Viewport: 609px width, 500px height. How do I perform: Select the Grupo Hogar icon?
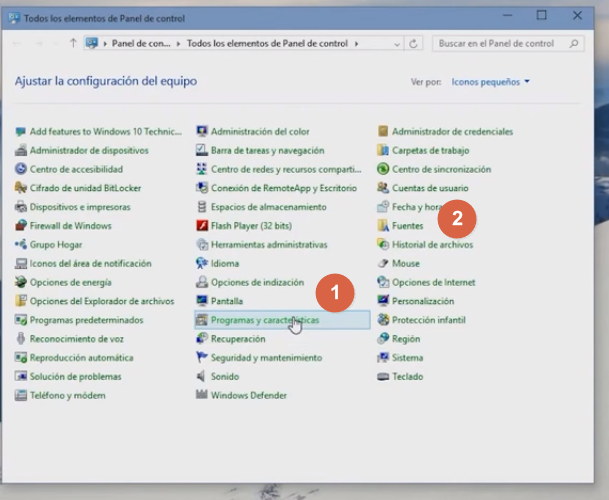[x=21, y=244]
